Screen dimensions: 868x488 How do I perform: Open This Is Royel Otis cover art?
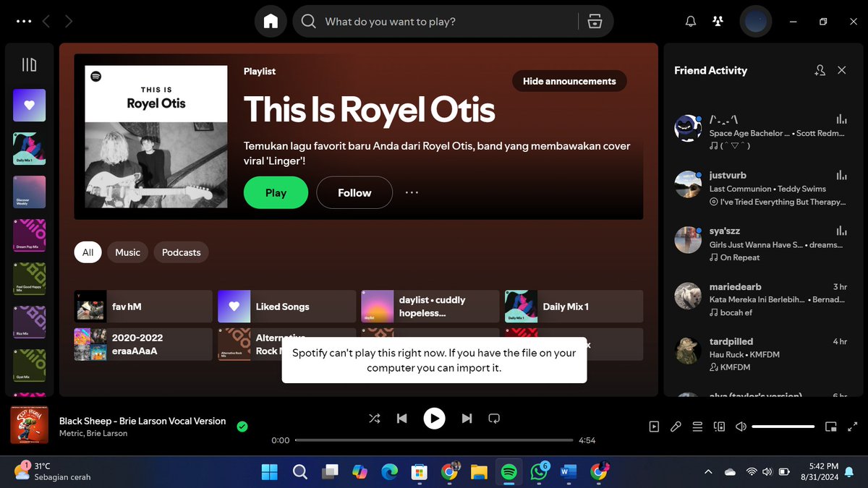(156, 137)
